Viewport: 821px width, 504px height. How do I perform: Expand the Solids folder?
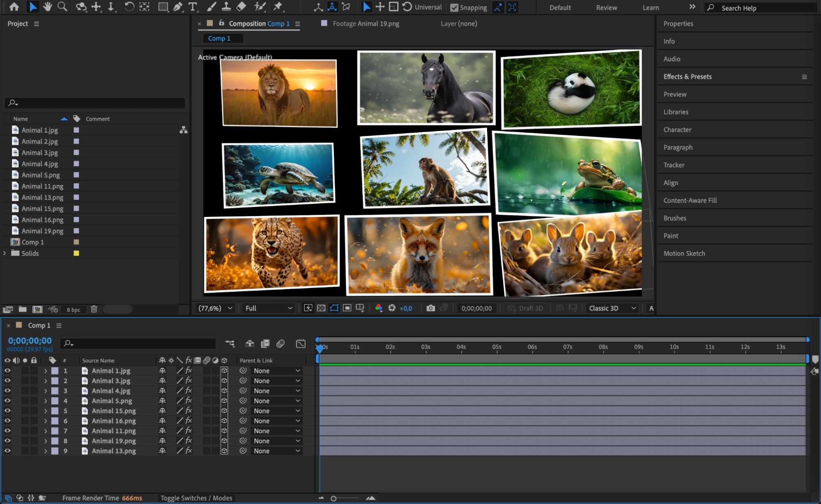(x=5, y=253)
